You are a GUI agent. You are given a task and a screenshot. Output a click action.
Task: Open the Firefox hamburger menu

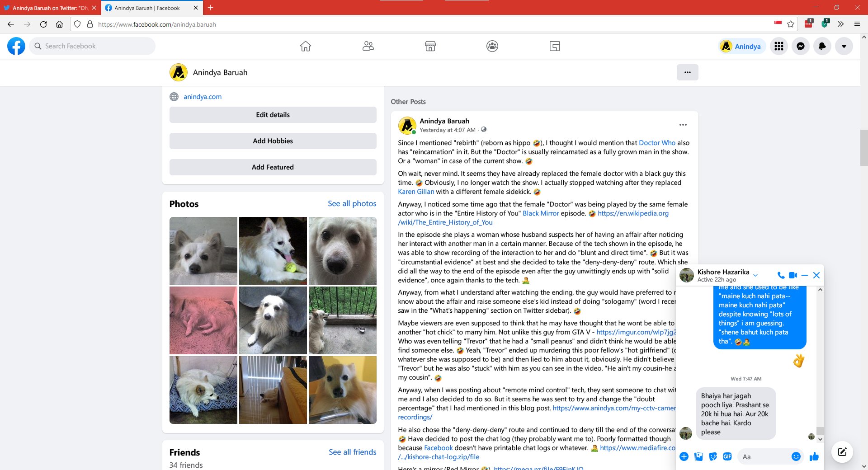[x=857, y=24]
